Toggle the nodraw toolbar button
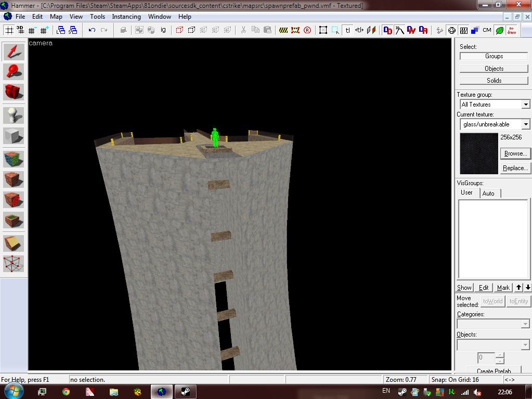The image size is (532, 399). tap(512, 30)
